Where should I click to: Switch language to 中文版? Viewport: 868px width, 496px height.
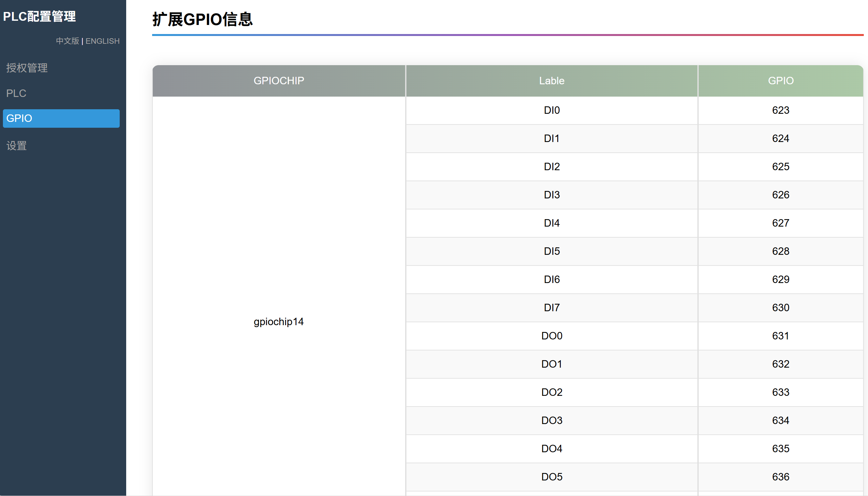tap(67, 41)
